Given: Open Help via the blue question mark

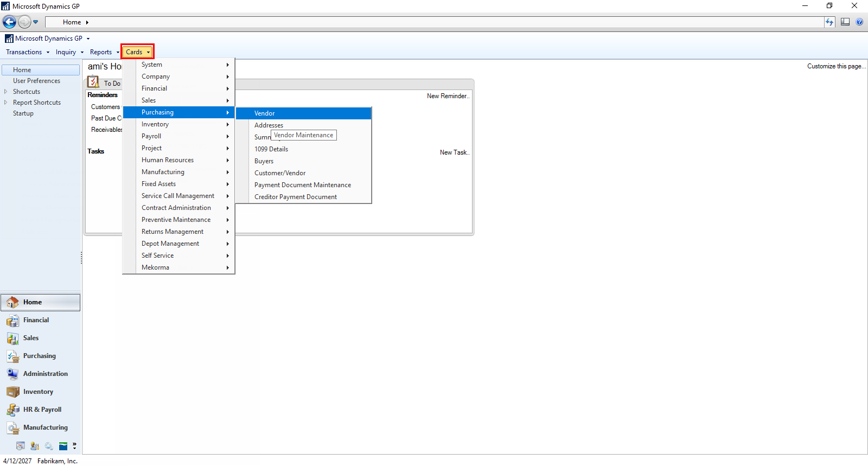Looking at the screenshot, I should 859,22.
